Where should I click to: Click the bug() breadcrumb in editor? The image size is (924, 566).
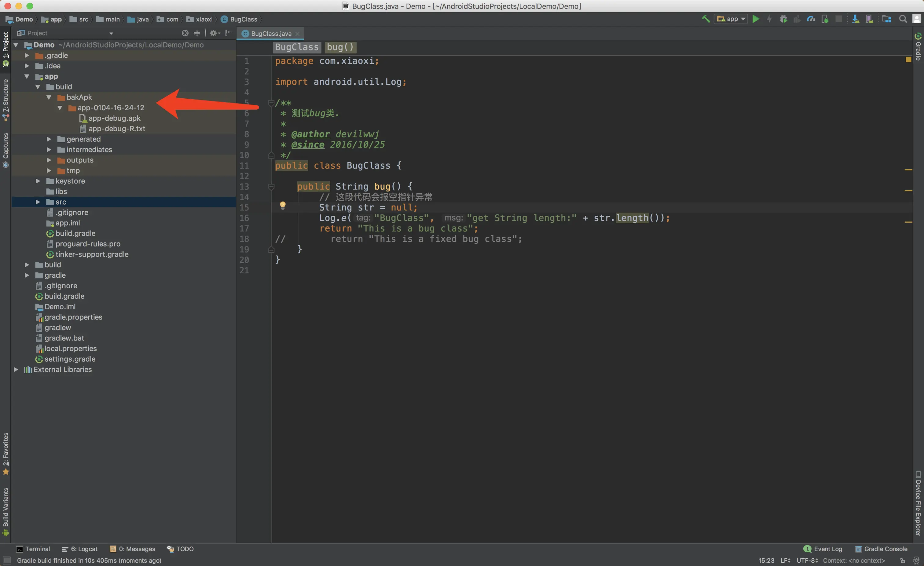click(340, 47)
